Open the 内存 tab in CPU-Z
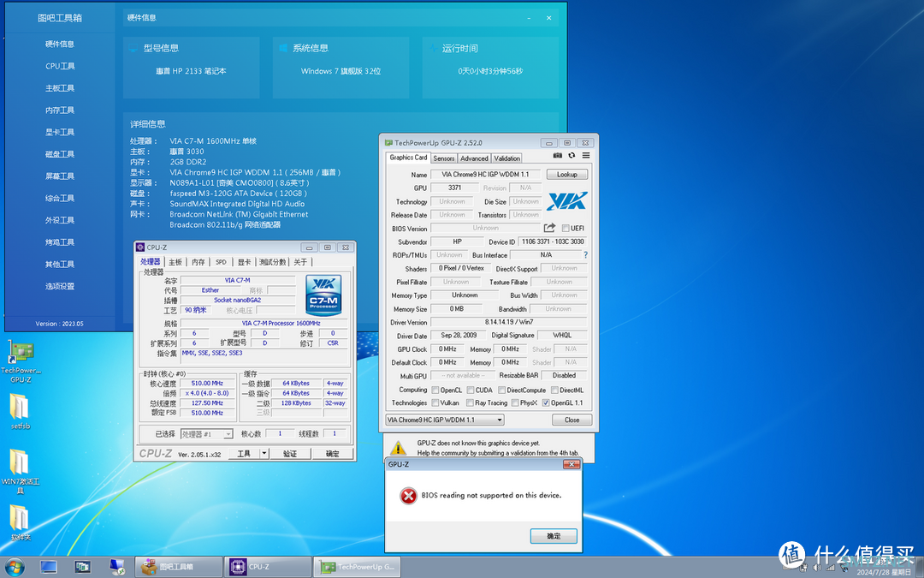Screen dimensions: 924x578 pyautogui.click(x=198, y=262)
